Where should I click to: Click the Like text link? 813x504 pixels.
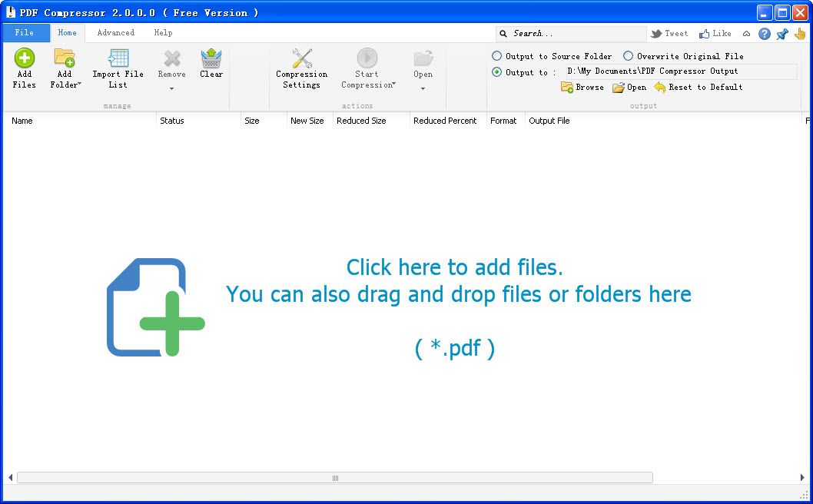tap(722, 34)
